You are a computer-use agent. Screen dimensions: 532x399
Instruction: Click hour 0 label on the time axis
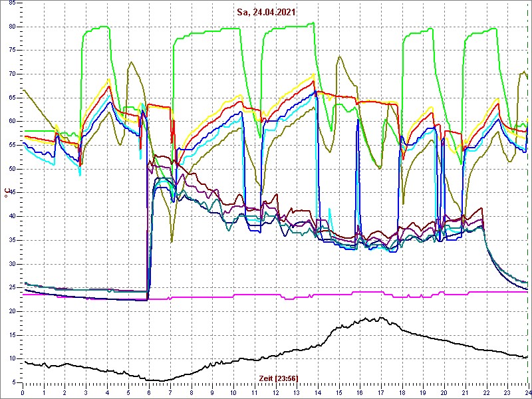23,392
